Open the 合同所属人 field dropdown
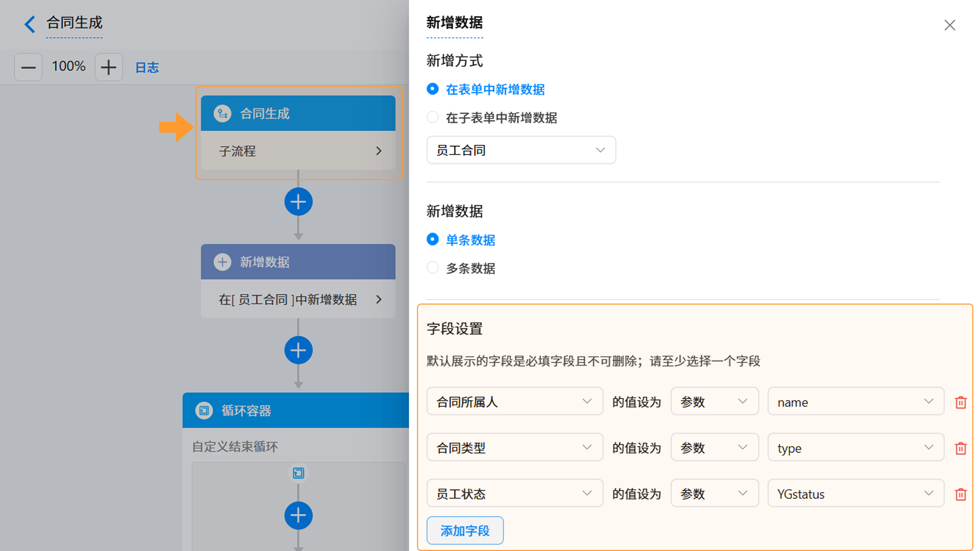The image size is (980, 551). pos(515,402)
